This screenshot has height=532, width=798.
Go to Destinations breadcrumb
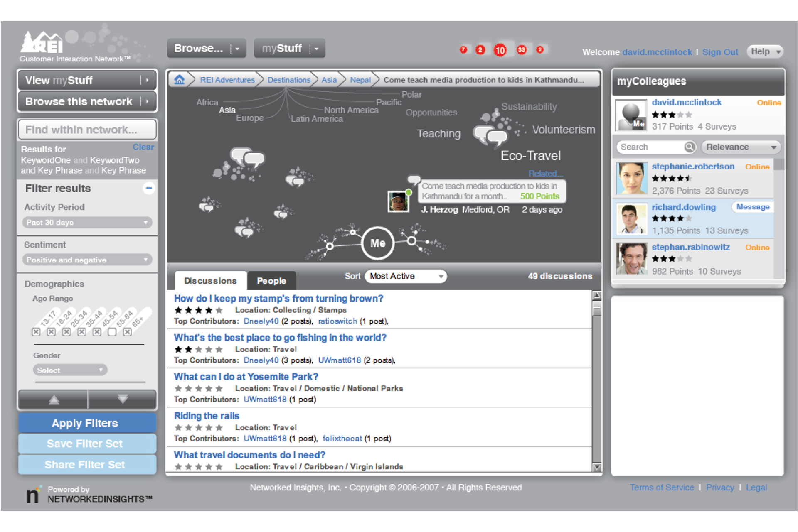point(289,80)
